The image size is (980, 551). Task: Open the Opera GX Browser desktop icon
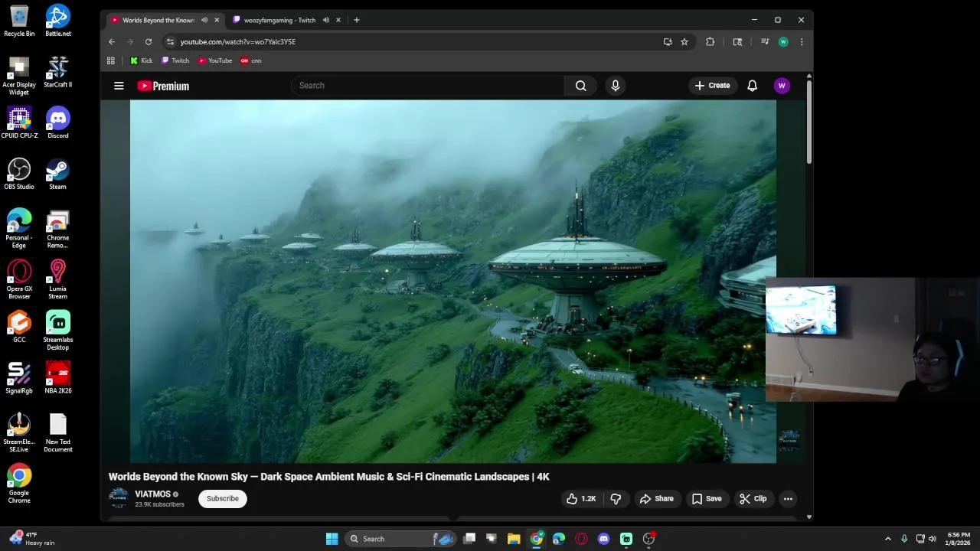pos(19,279)
